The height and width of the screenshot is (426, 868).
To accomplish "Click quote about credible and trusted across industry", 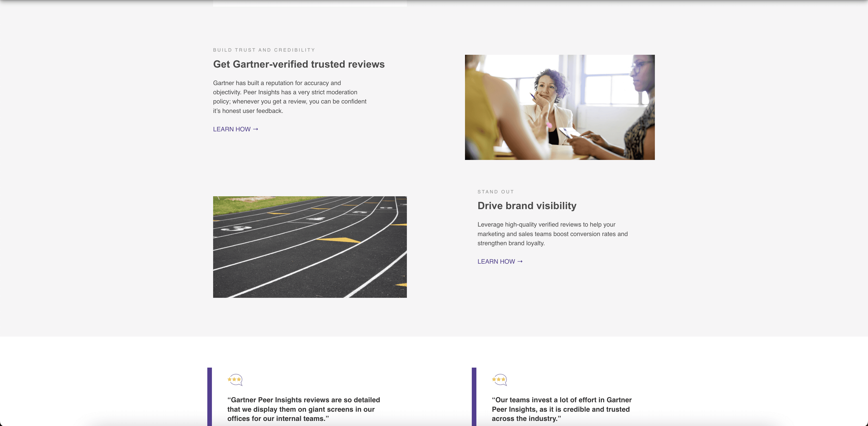I will click(x=561, y=409).
